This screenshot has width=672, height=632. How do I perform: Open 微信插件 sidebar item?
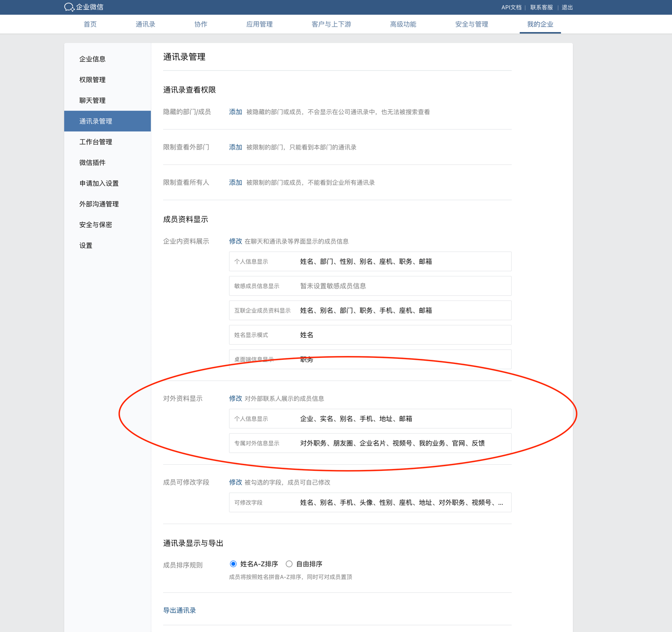107,162
